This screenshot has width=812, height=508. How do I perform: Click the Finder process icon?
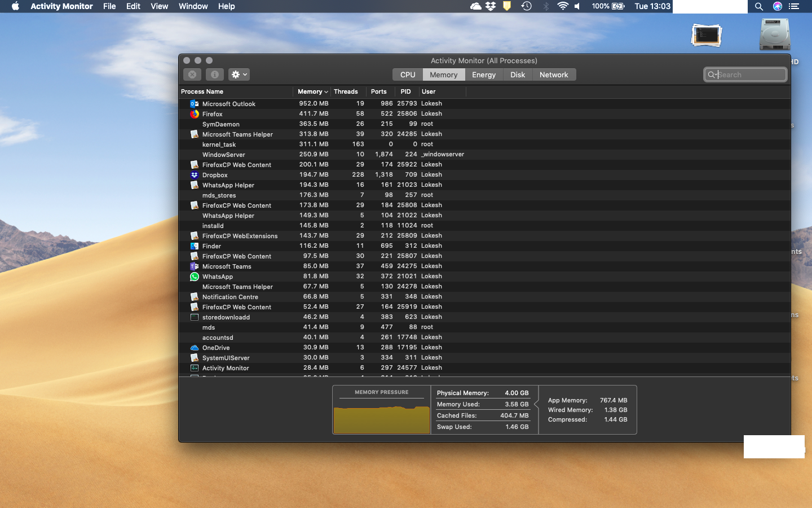(195, 246)
